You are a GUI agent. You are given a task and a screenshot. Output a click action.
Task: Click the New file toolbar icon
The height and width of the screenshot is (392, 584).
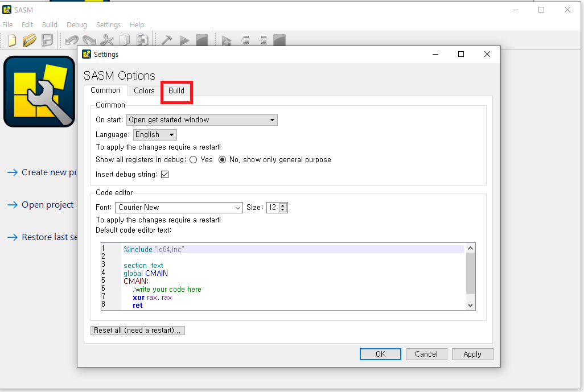(12, 40)
